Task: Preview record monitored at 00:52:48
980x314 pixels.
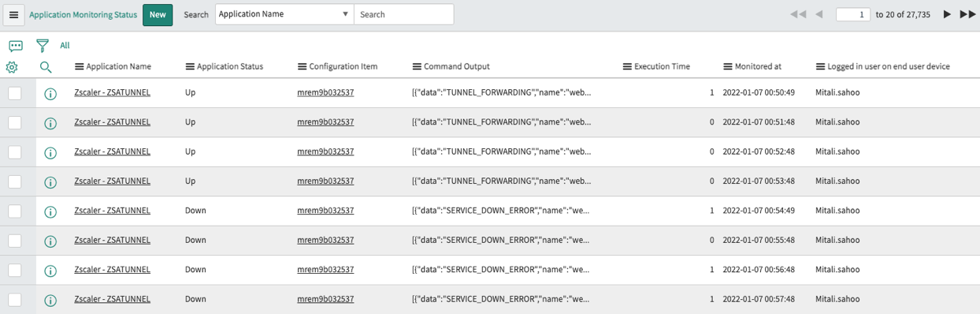Action: pos(50,152)
